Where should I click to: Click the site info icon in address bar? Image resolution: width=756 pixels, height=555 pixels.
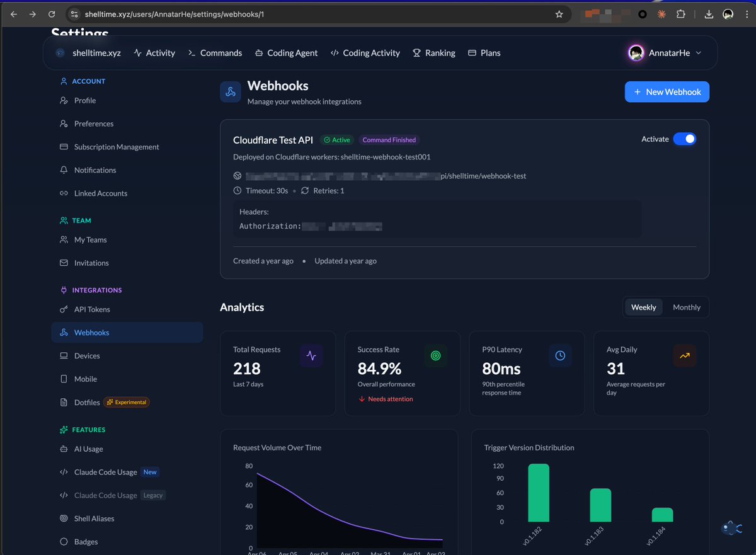[x=74, y=14]
